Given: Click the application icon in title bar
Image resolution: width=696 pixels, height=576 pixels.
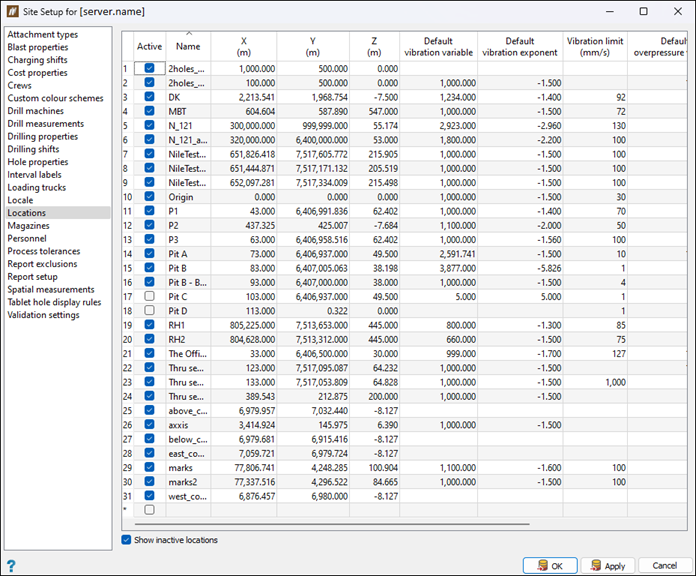Looking at the screenshot, I should pyautogui.click(x=15, y=12).
